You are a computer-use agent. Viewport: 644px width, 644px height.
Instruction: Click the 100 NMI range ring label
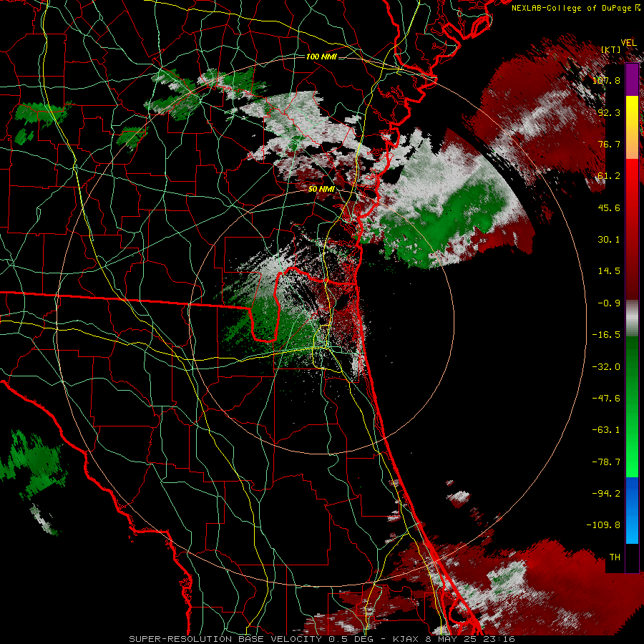(321, 57)
